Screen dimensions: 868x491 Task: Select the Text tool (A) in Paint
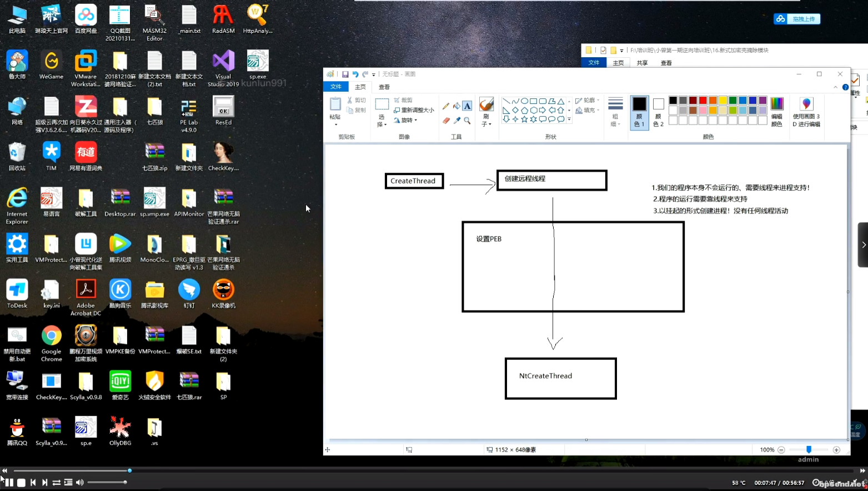467,106
